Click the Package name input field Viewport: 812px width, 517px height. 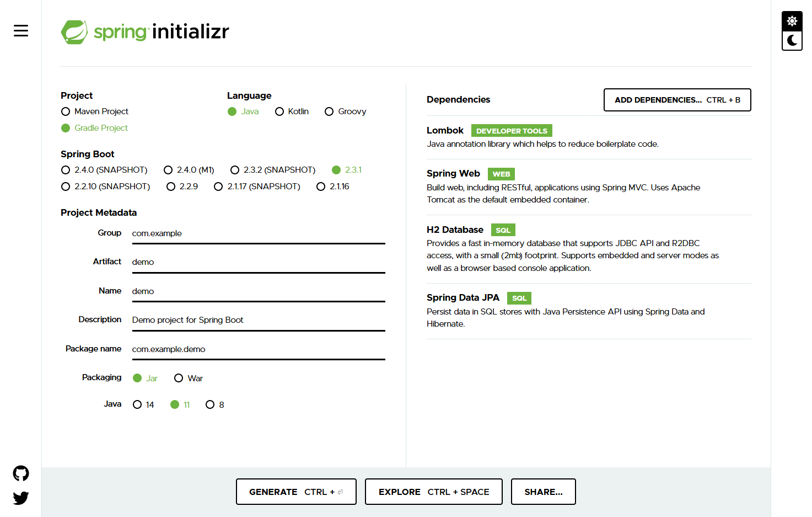(x=259, y=349)
